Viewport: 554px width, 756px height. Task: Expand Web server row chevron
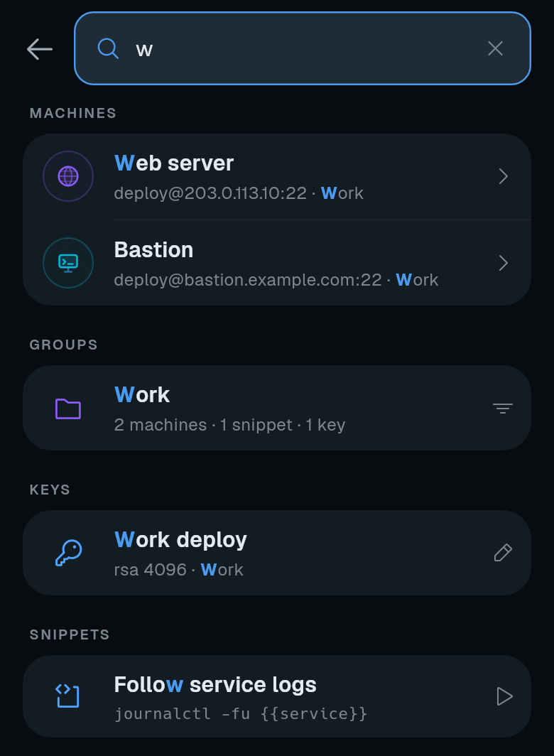tap(503, 176)
